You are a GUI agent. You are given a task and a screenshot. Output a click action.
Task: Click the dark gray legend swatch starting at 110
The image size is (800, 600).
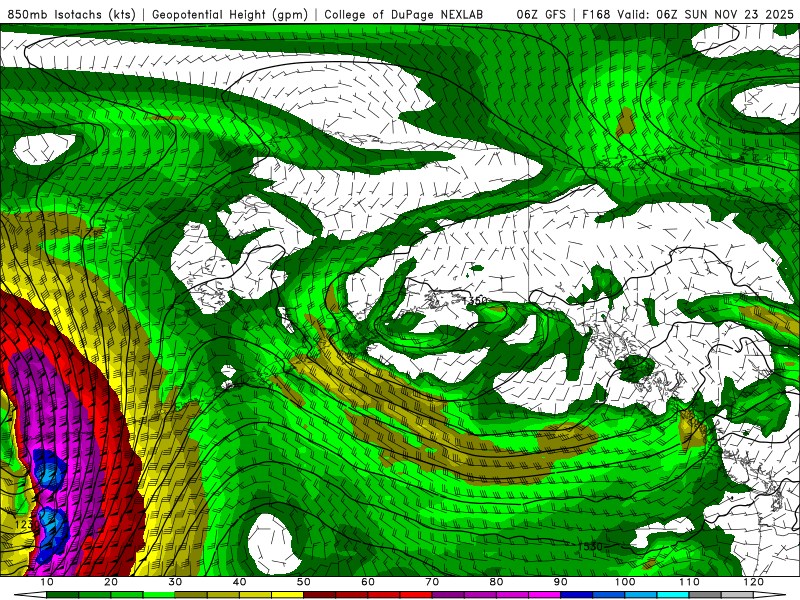[705, 595]
